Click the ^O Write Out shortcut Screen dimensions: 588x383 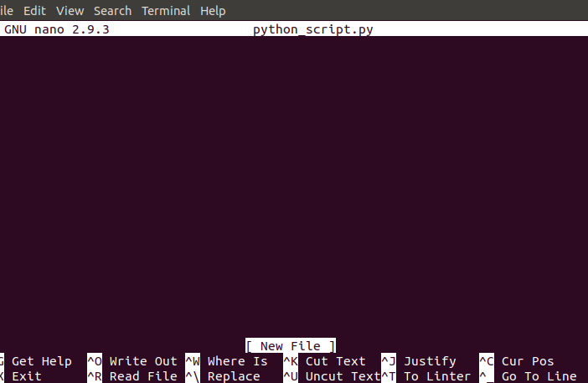coord(132,361)
